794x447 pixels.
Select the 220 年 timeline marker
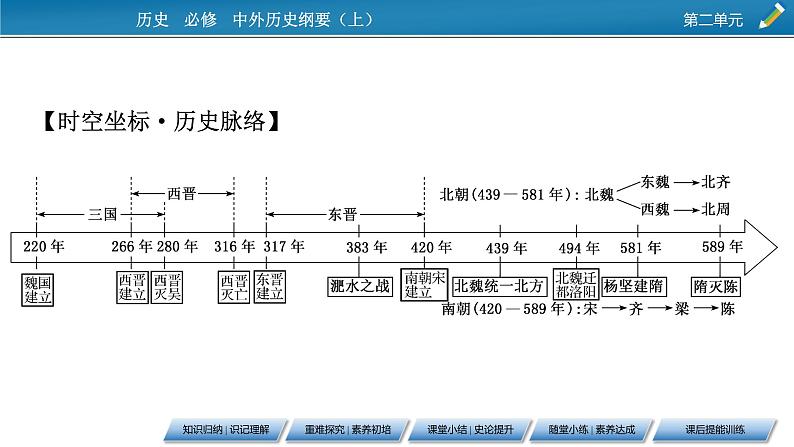click(44, 247)
